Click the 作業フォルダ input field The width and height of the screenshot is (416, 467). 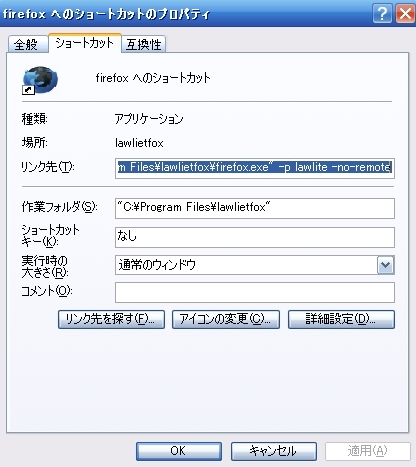pyautogui.click(x=255, y=208)
